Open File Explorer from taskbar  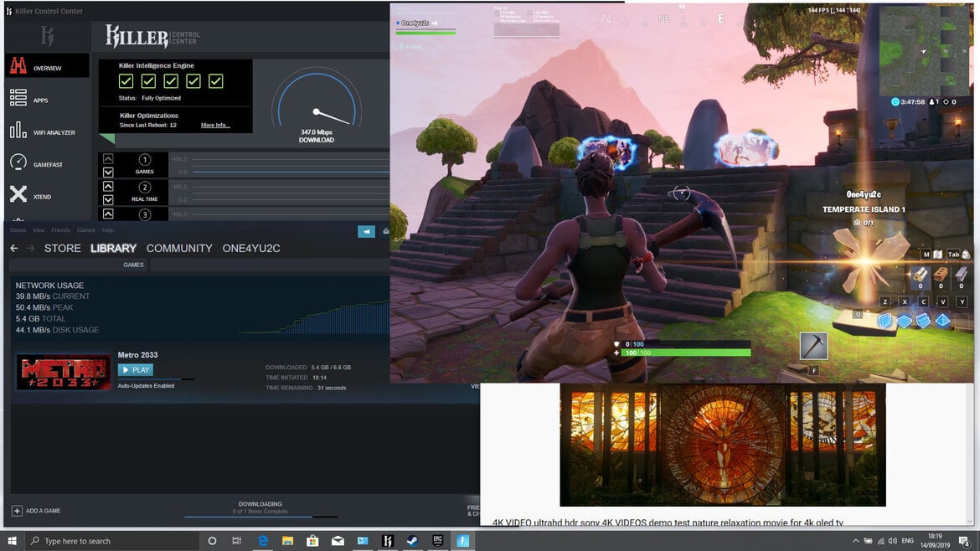point(287,541)
